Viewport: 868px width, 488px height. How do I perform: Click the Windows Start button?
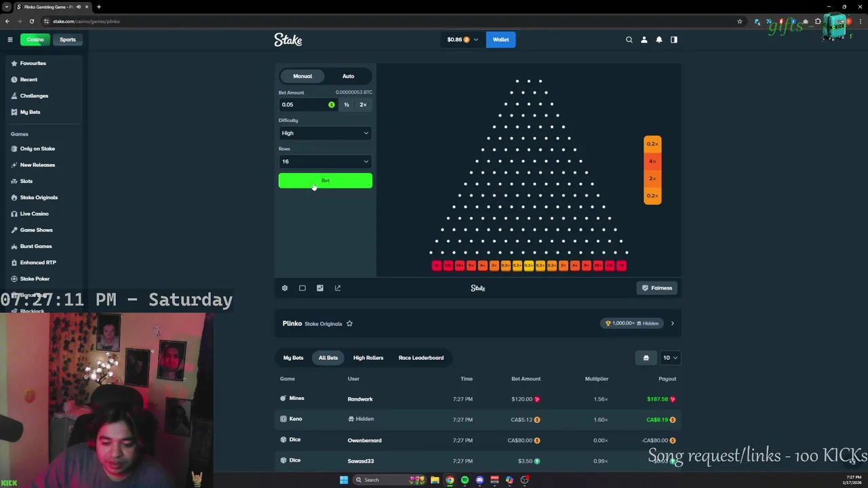pos(344,480)
